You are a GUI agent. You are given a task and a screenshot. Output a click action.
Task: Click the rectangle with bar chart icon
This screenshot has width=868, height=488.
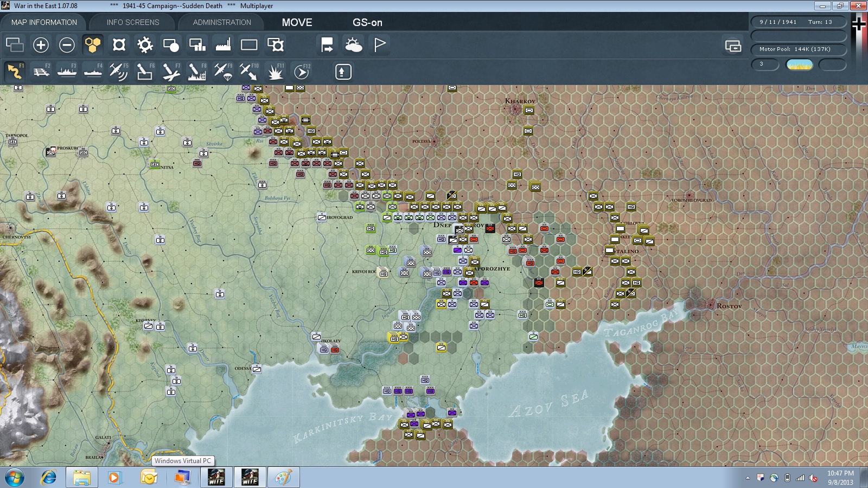197,45
